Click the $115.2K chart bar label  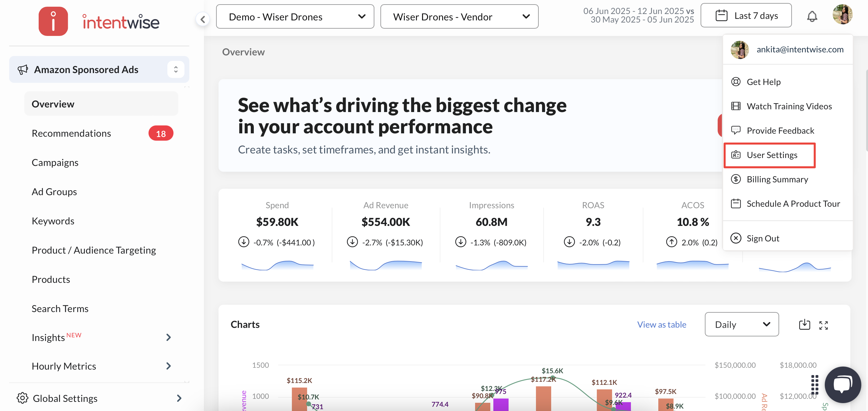(x=299, y=380)
